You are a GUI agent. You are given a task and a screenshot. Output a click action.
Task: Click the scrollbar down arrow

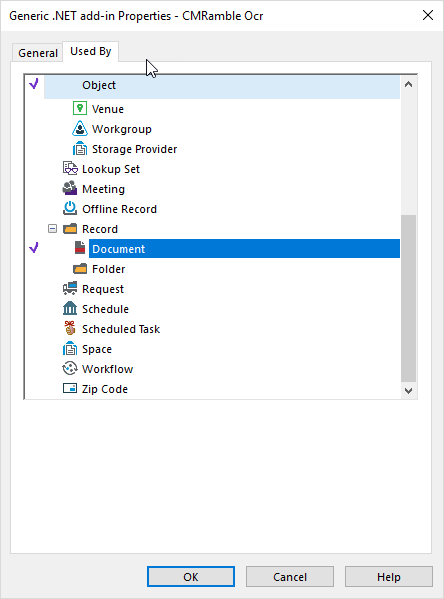(x=408, y=391)
